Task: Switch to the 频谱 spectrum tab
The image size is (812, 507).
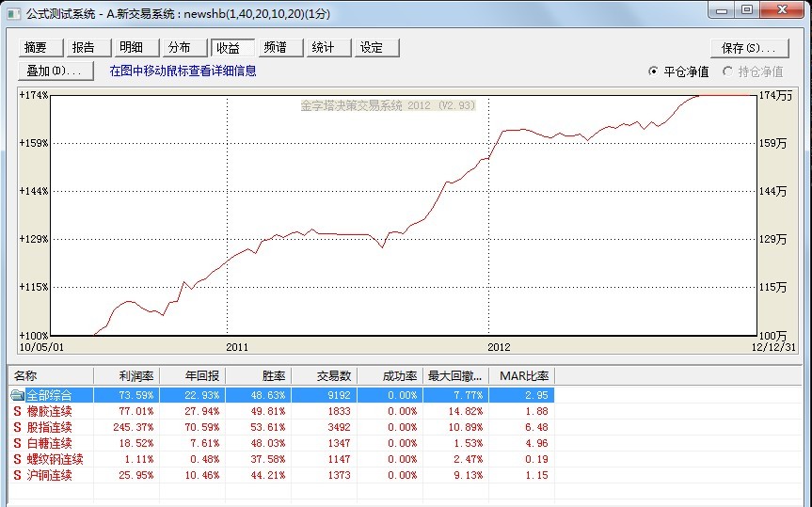Action: (x=279, y=48)
